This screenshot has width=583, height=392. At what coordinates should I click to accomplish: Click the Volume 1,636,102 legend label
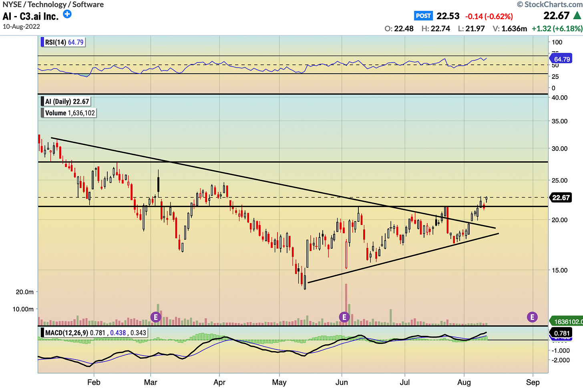68,113
